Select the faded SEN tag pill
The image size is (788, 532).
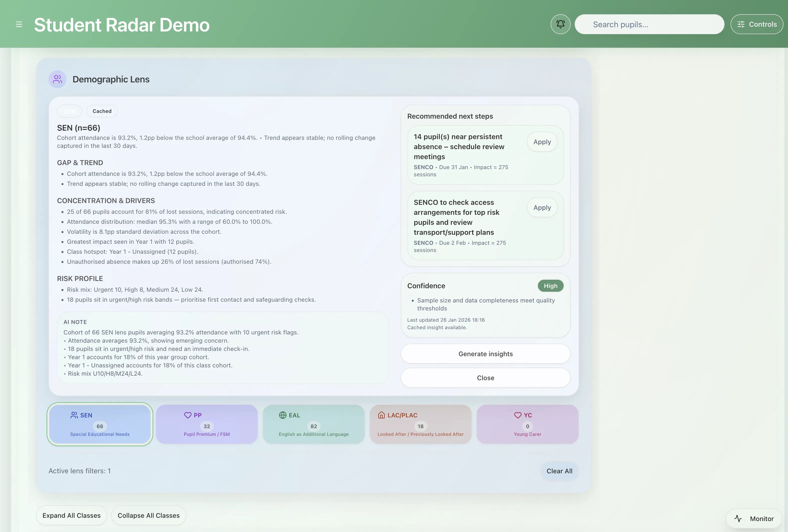tap(69, 111)
